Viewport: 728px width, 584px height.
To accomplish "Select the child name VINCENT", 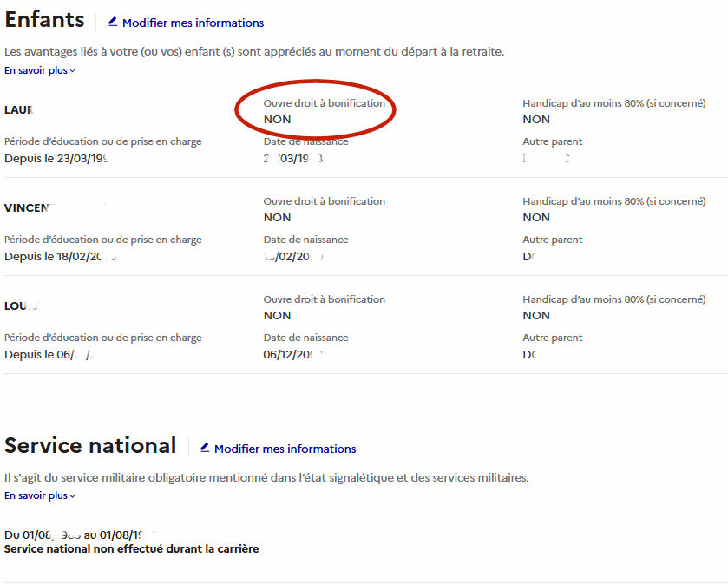I will coord(30,207).
